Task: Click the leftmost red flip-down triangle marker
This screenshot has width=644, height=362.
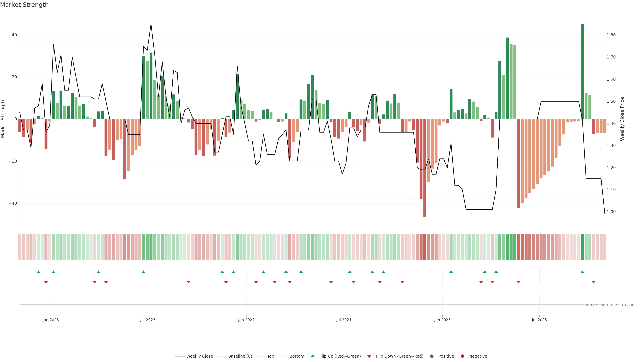Action: coord(46,282)
